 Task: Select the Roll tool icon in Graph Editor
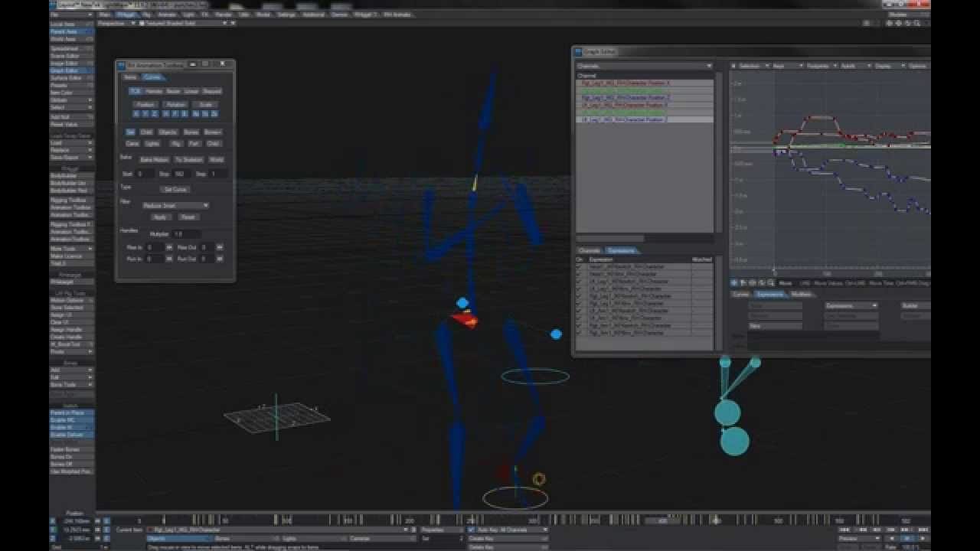[x=762, y=283]
